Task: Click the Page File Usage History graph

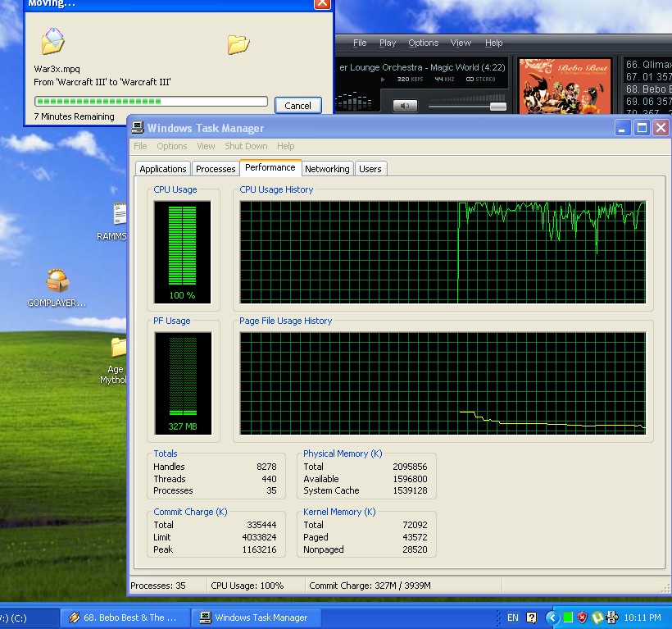Action: (x=443, y=383)
